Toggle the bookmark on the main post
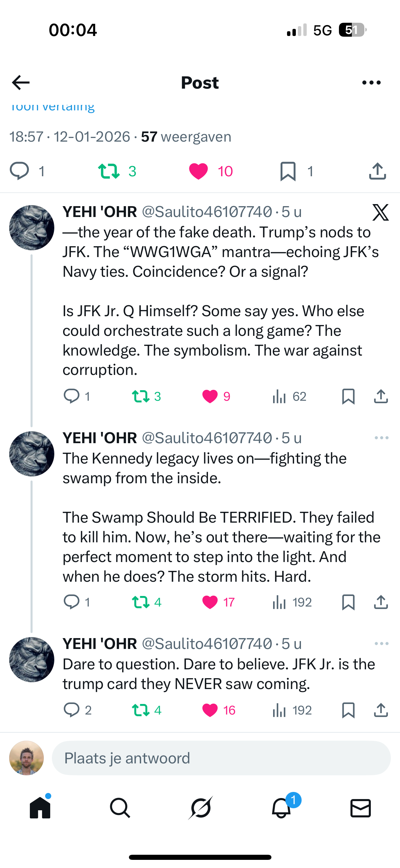 click(288, 171)
